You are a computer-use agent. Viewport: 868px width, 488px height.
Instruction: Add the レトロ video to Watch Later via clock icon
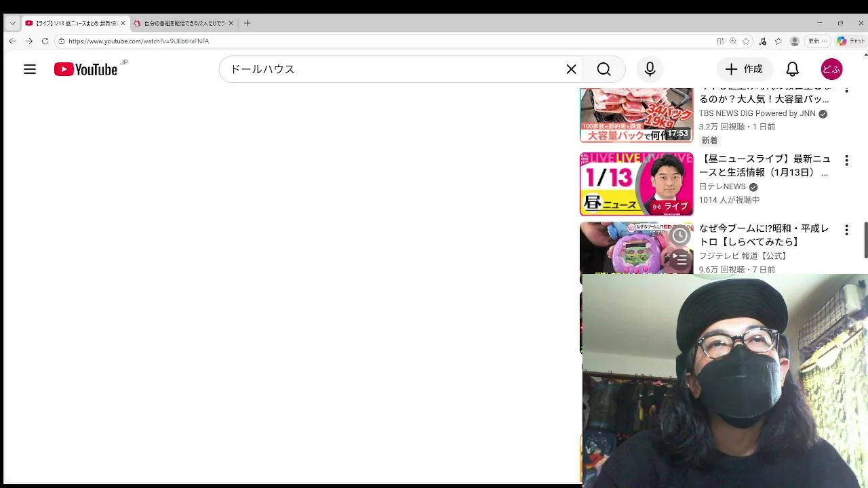point(679,235)
